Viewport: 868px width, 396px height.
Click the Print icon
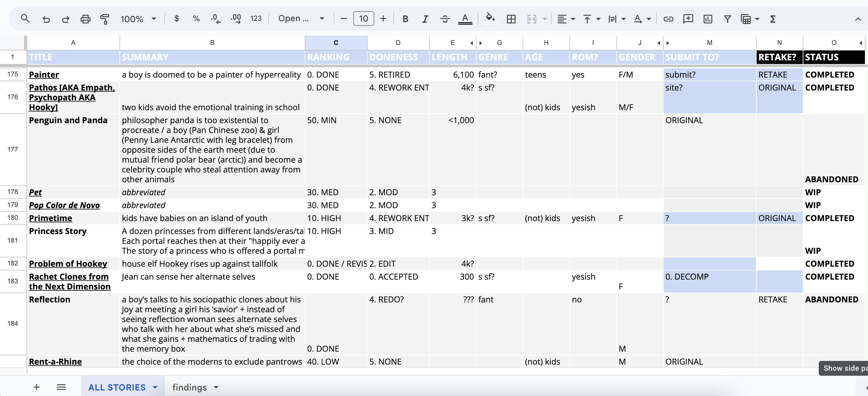pyautogui.click(x=85, y=19)
